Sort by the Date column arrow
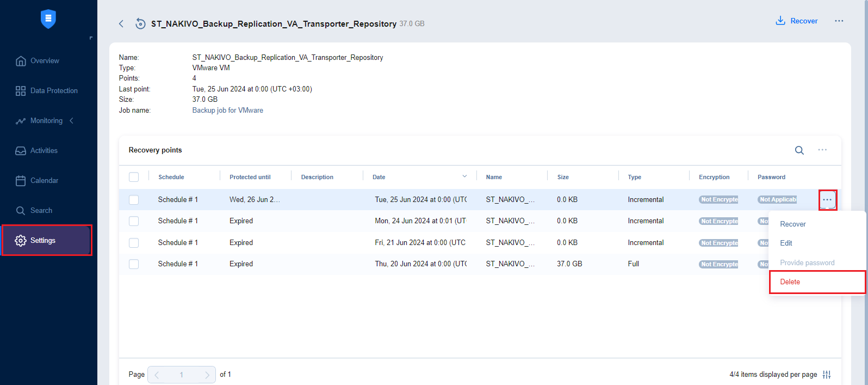Image resolution: width=868 pixels, height=385 pixels. (464, 176)
